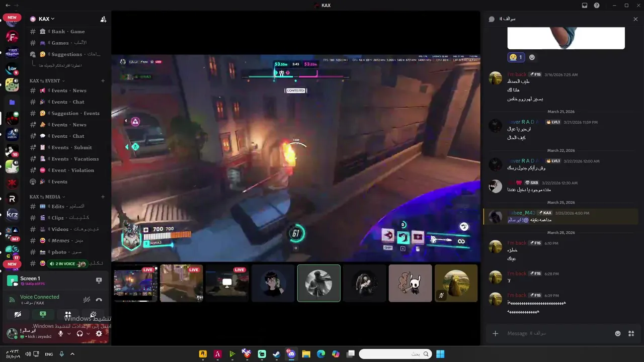Viewport: 644px width, 362px height.
Task: Toggle the camera on
Action: [18, 314]
